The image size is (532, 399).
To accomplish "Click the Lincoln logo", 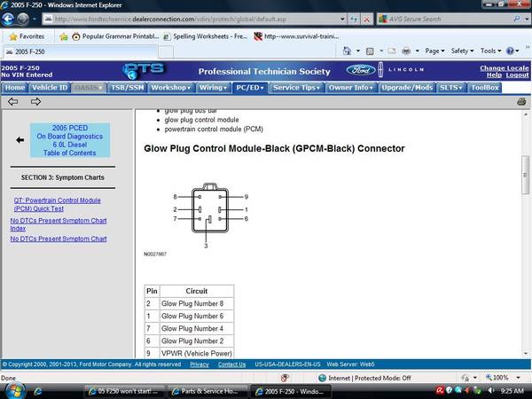I will (401, 69).
